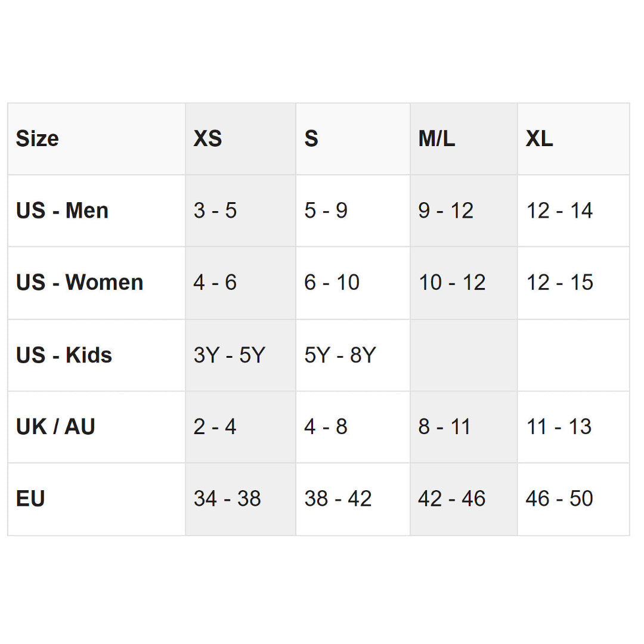644x644 pixels.
Task: Click the US Women S value 6 - 10
Action: pos(332,283)
